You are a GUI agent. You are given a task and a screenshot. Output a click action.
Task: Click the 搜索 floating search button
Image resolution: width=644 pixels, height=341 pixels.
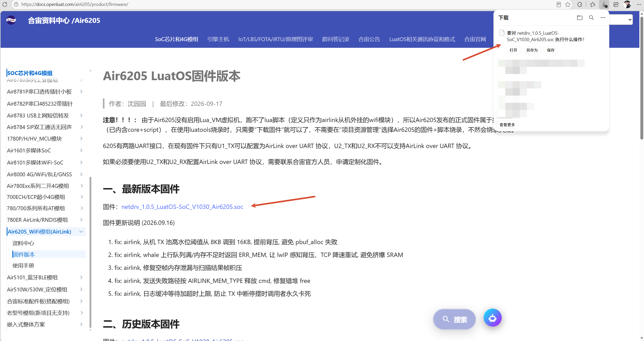[454, 319]
